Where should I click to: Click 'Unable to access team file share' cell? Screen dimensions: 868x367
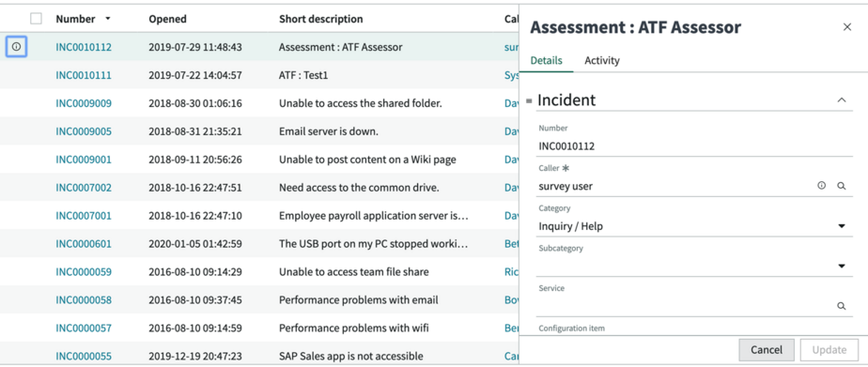(354, 272)
